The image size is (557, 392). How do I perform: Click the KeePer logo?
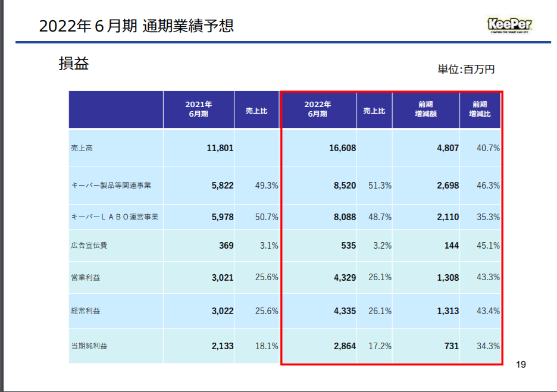pyautogui.click(x=510, y=25)
